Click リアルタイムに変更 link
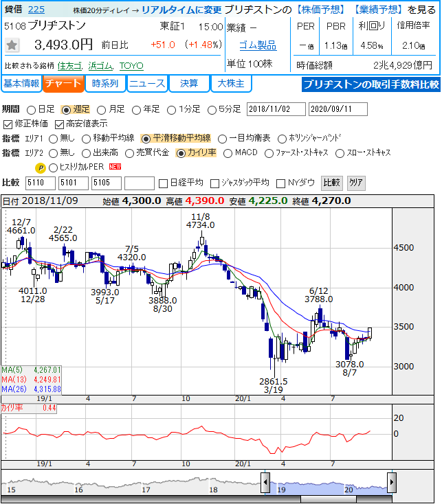This screenshot has height=504, width=442. [181, 10]
